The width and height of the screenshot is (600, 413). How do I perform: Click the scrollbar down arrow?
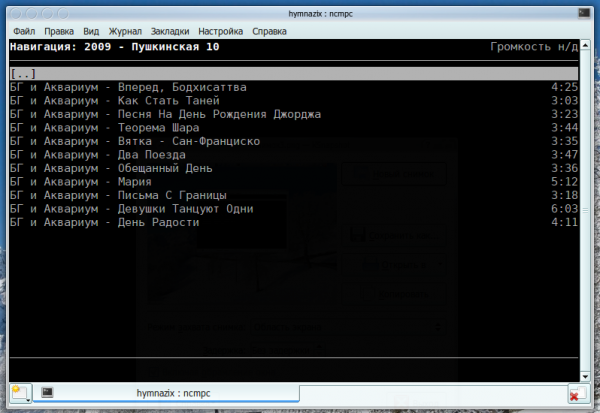click(585, 377)
